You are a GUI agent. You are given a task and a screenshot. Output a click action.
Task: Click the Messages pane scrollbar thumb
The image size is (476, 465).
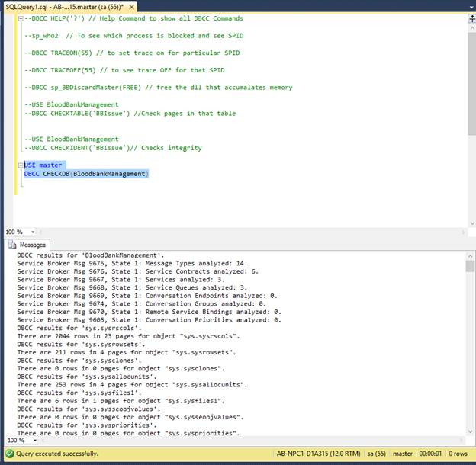pyautogui.click(x=470, y=266)
